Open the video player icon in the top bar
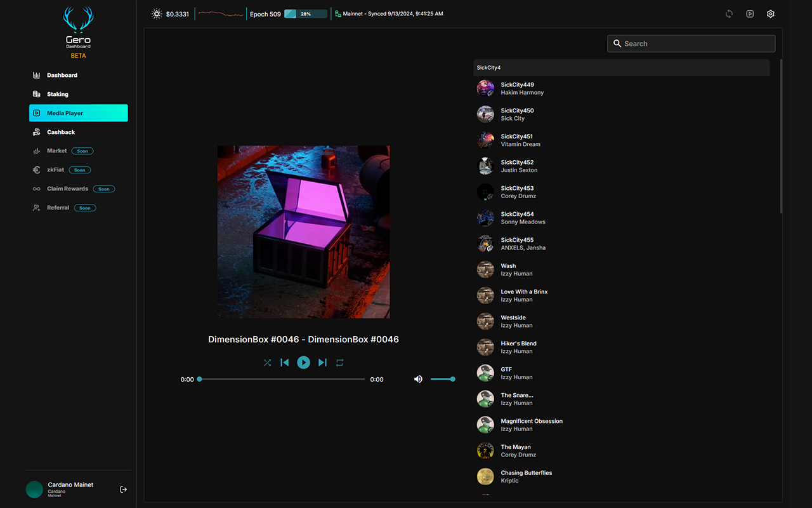 coord(750,13)
